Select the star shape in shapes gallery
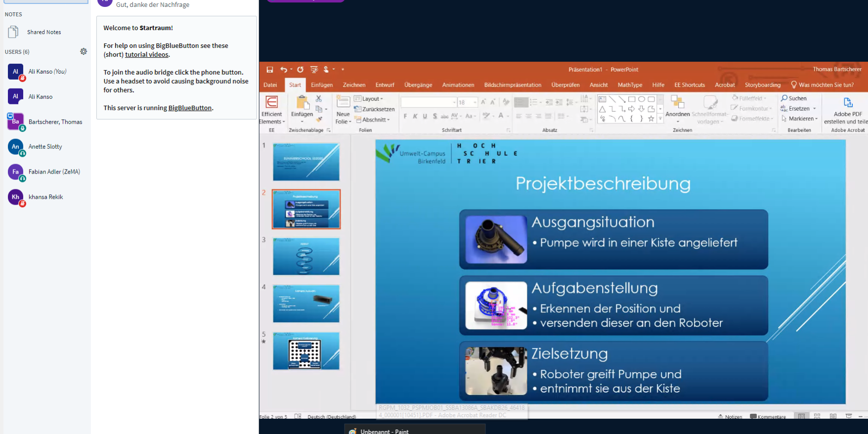This screenshot has height=434, width=868. pos(651,119)
